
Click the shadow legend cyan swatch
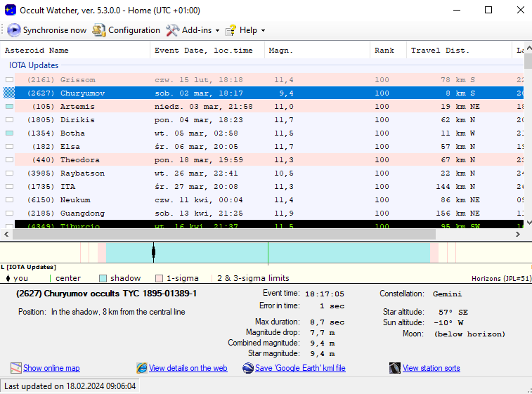click(x=103, y=278)
